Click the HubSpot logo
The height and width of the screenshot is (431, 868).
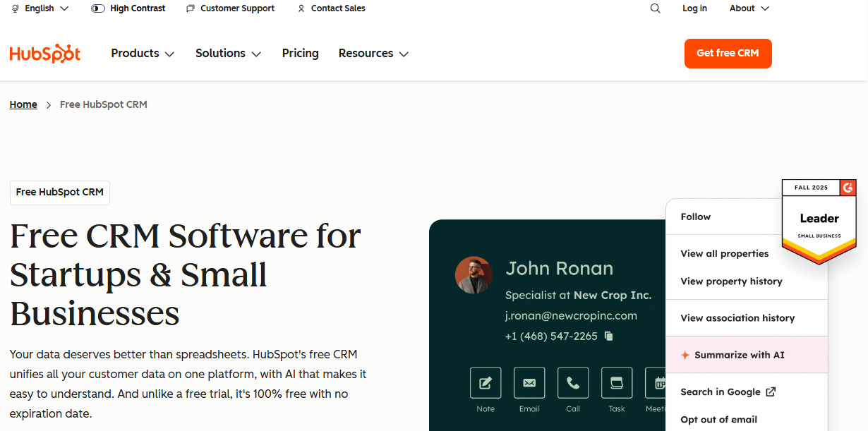click(44, 53)
